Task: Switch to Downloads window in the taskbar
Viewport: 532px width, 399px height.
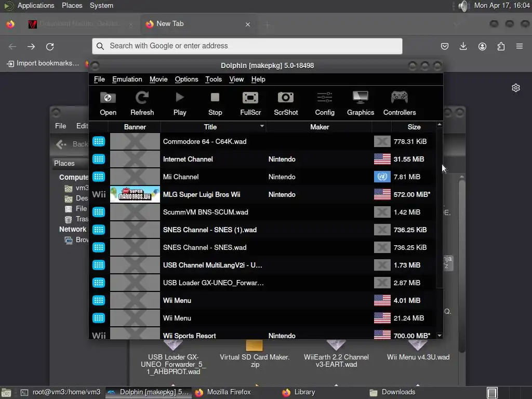Action: click(x=393, y=392)
